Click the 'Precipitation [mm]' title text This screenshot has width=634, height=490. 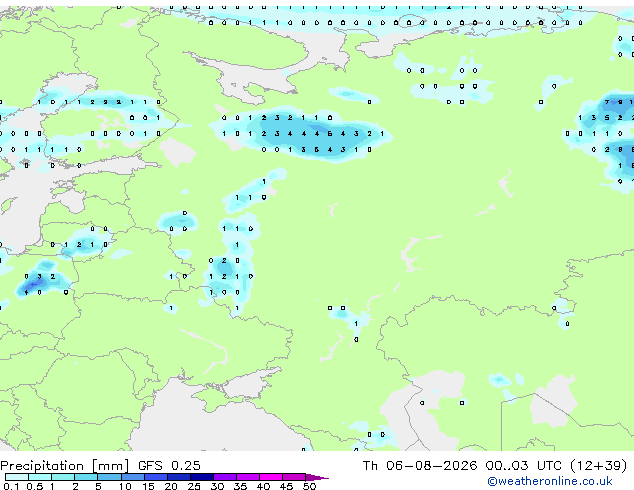point(65,466)
